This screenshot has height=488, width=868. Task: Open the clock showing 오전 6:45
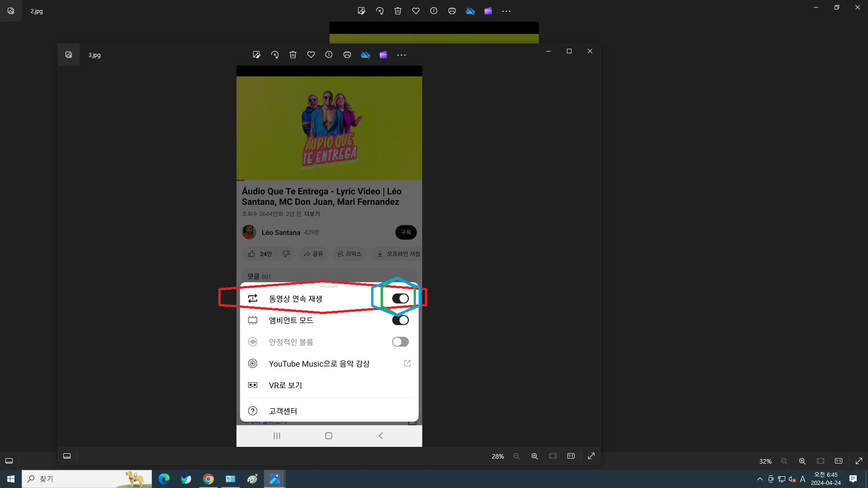[x=826, y=479]
